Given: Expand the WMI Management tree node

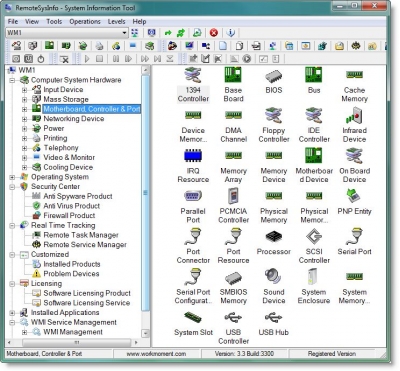Looking at the screenshot, I should tap(24, 332).
